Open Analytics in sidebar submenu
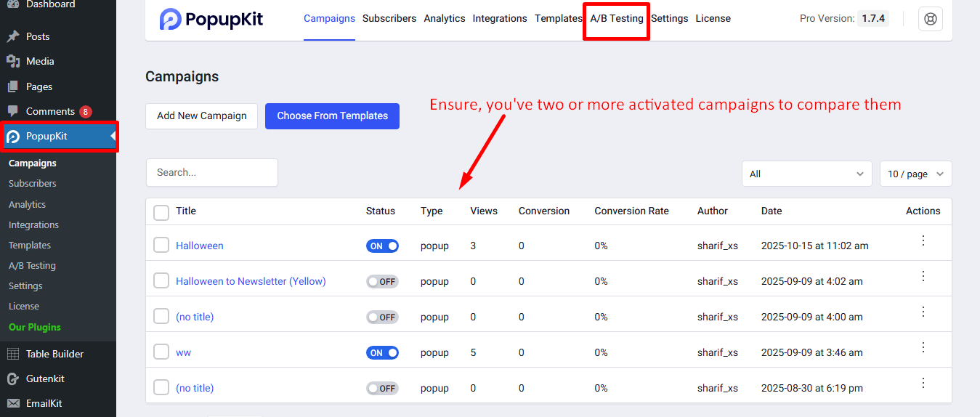980x417 pixels. [x=27, y=205]
